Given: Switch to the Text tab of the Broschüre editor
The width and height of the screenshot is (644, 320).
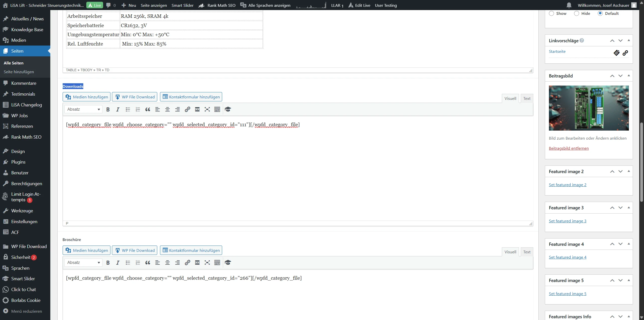Looking at the screenshot, I should [x=527, y=252].
